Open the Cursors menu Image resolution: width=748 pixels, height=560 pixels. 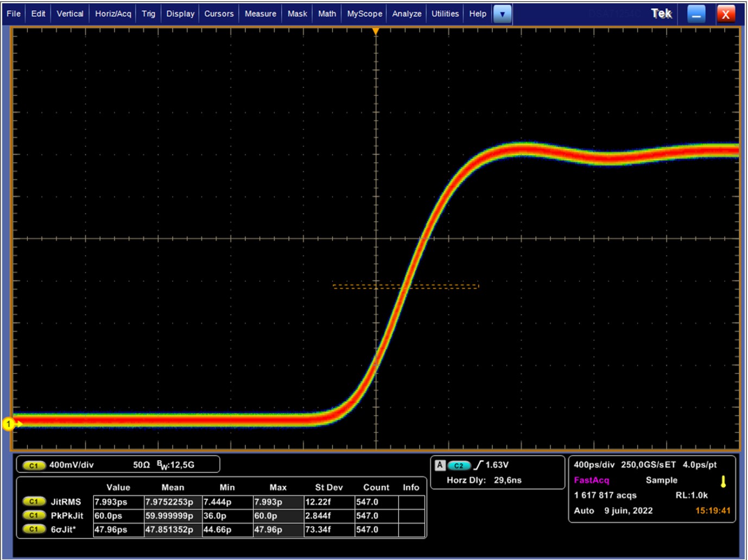tap(219, 14)
